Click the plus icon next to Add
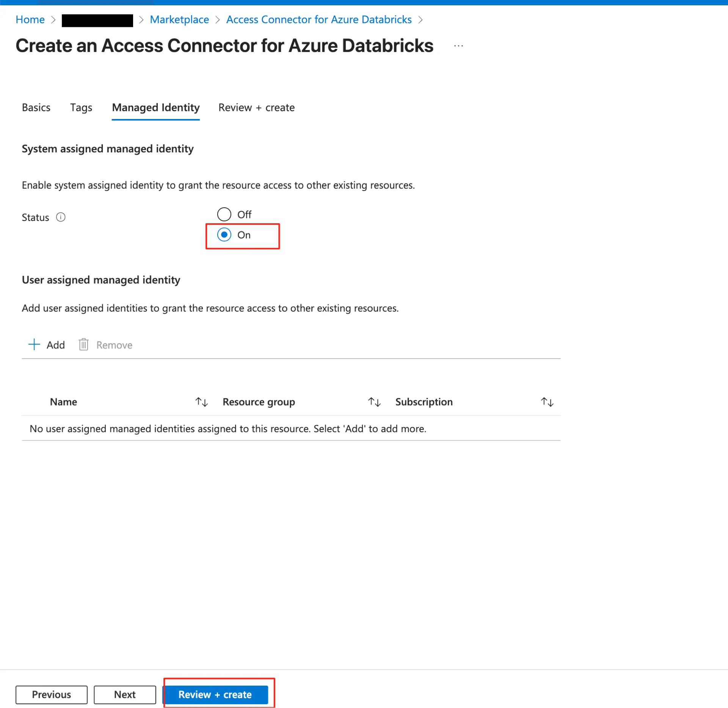The image size is (728, 708). tap(34, 345)
